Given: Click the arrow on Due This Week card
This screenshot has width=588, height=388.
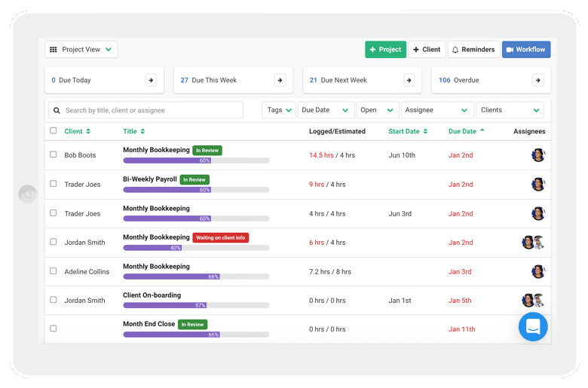Looking at the screenshot, I should pos(280,80).
